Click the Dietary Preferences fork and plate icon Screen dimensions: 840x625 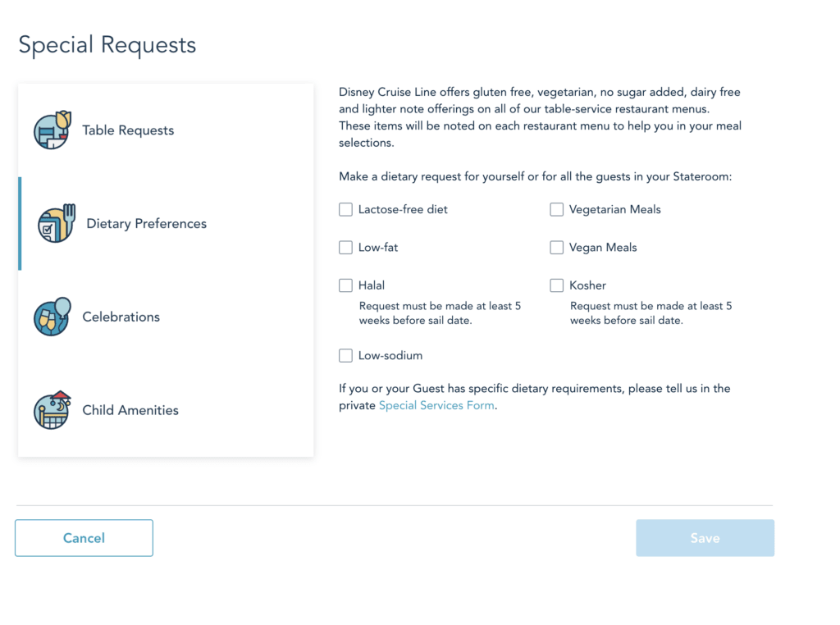tap(56, 224)
